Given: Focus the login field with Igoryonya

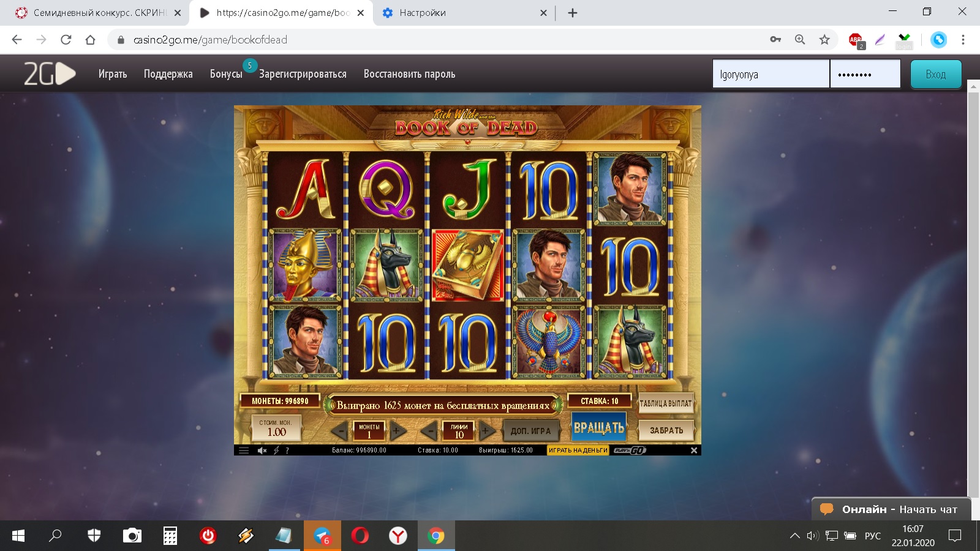Looking at the screenshot, I should click(x=771, y=74).
